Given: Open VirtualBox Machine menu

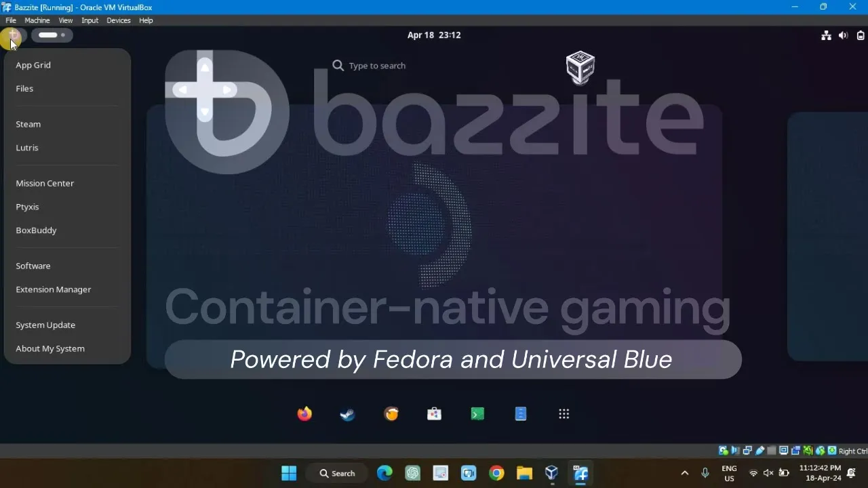Looking at the screenshot, I should [x=37, y=20].
